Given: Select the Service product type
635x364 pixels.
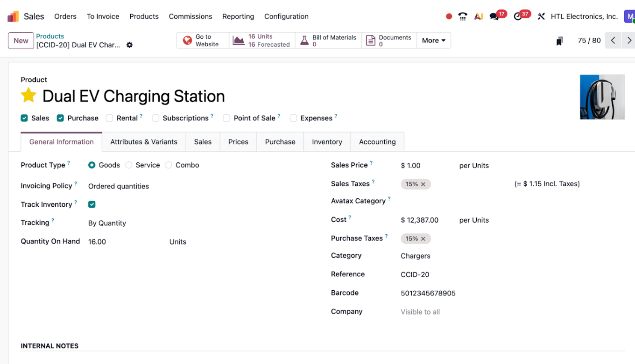Looking at the screenshot, I should [129, 165].
